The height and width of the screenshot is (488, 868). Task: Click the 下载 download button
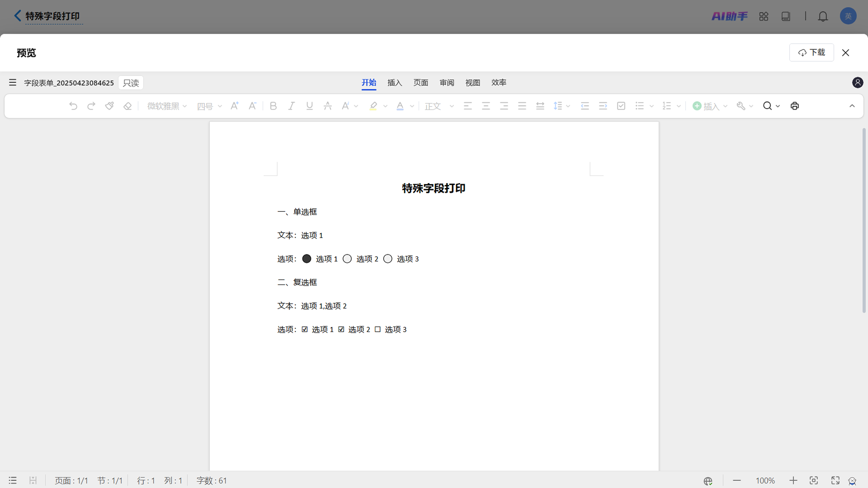811,52
